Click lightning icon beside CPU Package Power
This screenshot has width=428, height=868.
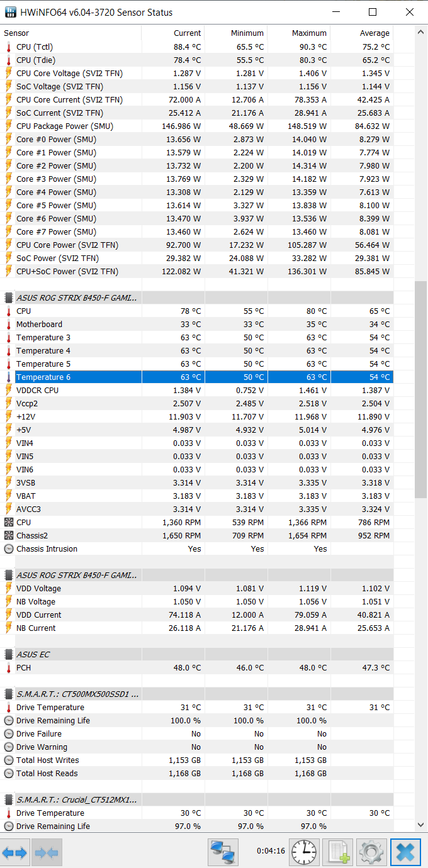pos(9,126)
